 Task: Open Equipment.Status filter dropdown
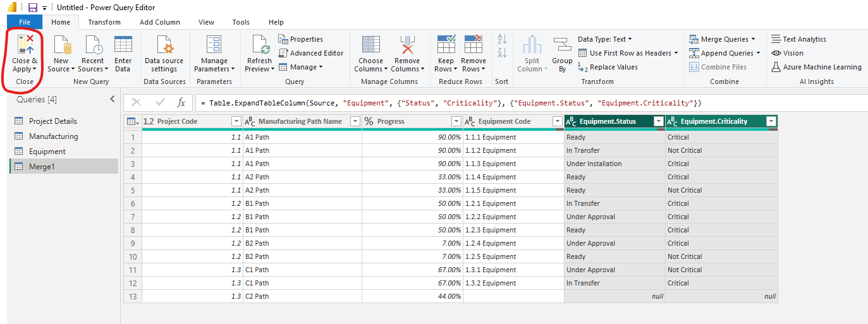[x=659, y=121]
